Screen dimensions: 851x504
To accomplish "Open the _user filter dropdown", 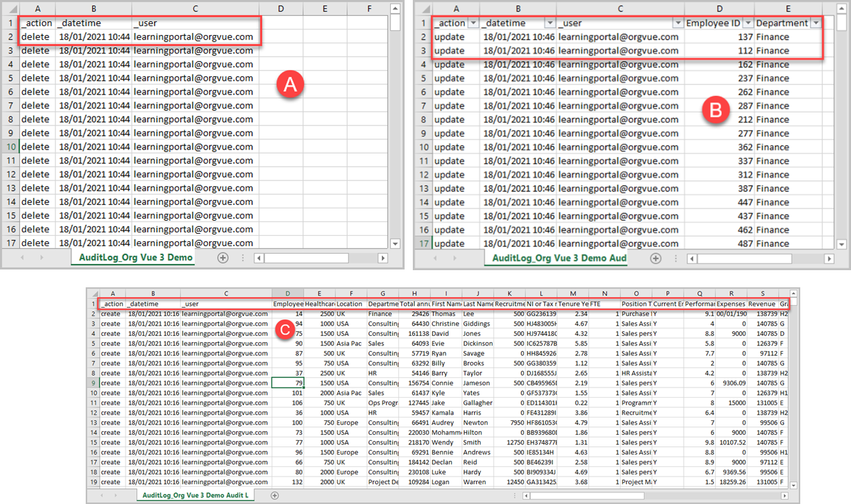I will [678, 22].
